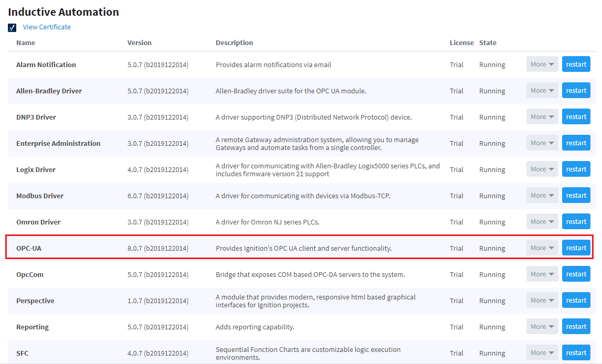Image resolution: width=602 pixels, height=364 pixels.
Task: Restart the OPC-UA module
Action: (576, 248)
